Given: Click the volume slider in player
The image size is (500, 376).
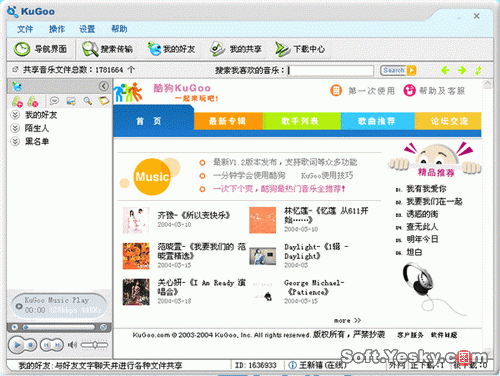Looking at the screenshot, I should [95, 345].
